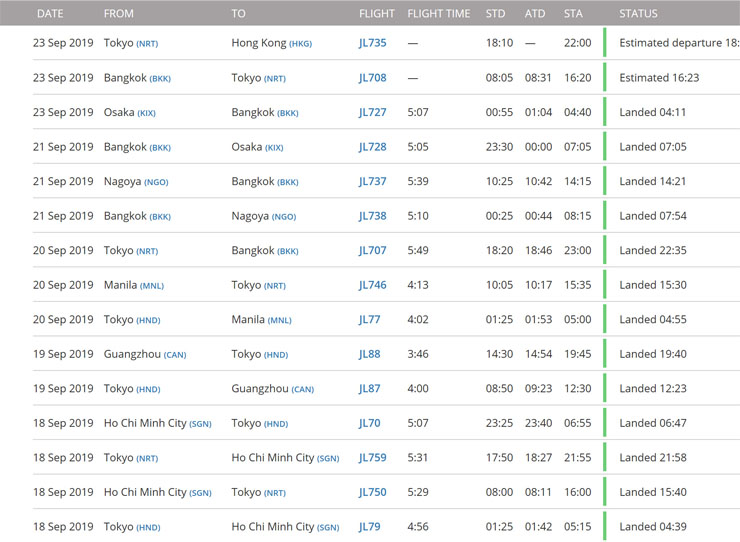This screenshot has height=542, width=740.
Task: Click the DATE column header
Action: pyautogui.click(x=50, y=14)
